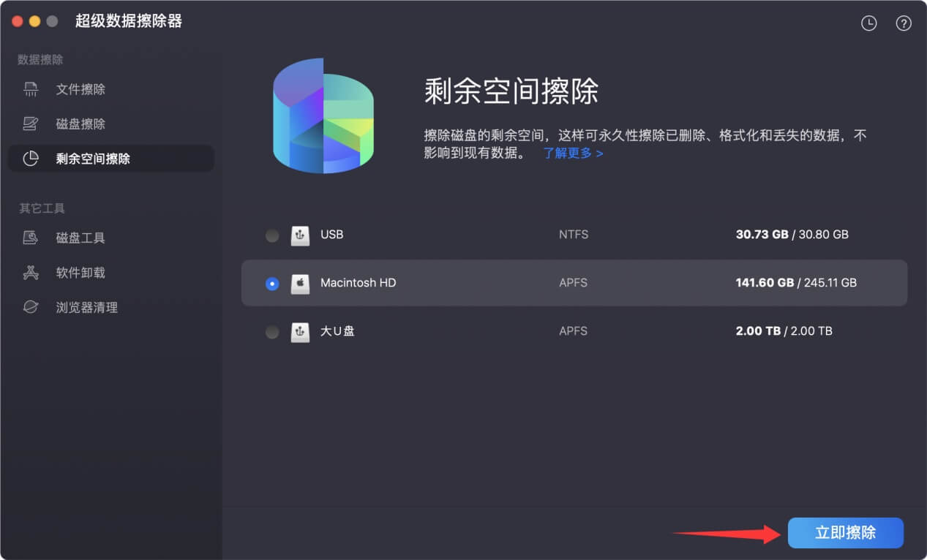The width and height of the screenshot is (927, 560).
Task: Select the USB radio button
Action: 271,235
